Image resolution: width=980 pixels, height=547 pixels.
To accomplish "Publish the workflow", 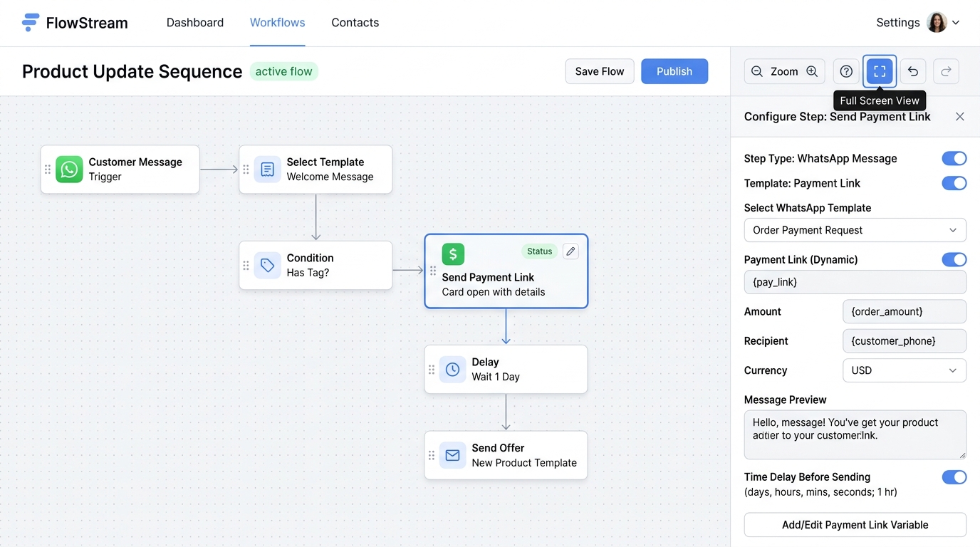I will (674, 71).
